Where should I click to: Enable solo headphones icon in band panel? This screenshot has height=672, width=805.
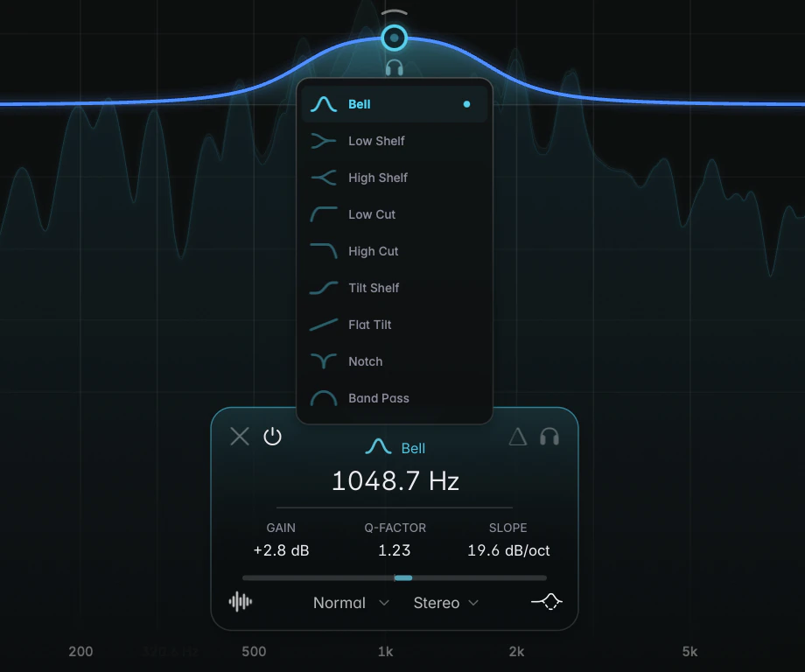click(x=549, y=437)
